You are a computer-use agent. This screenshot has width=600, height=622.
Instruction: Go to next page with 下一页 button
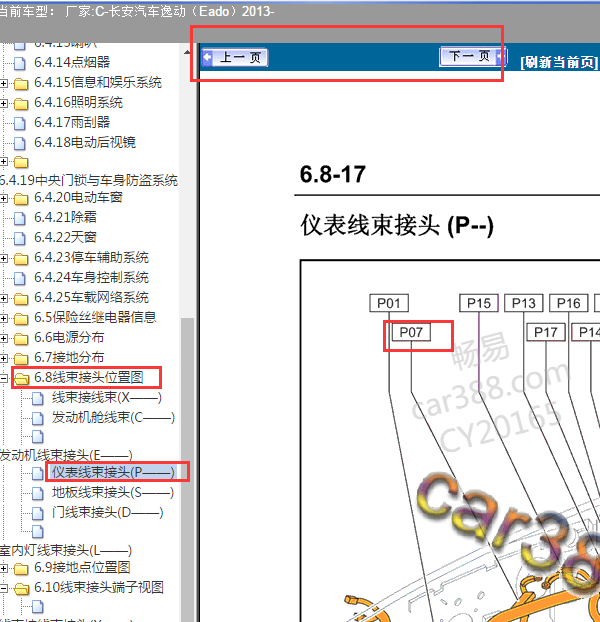coord(473,56)
